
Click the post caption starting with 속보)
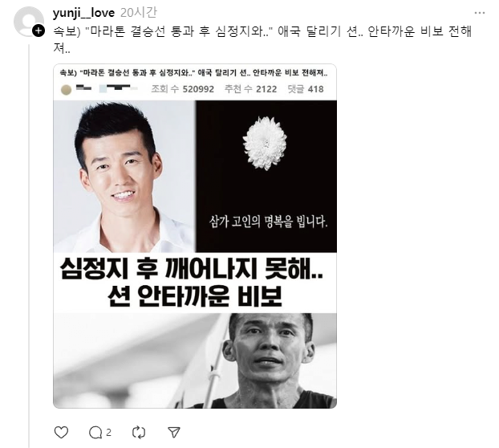262,40
